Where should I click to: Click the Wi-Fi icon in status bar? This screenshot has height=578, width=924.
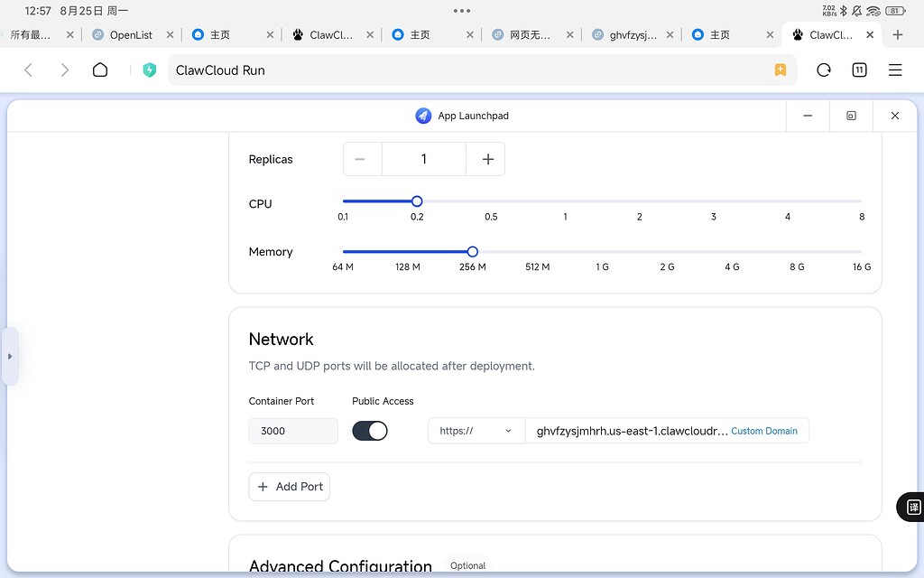pyautogui.click(x=873, y=11)
